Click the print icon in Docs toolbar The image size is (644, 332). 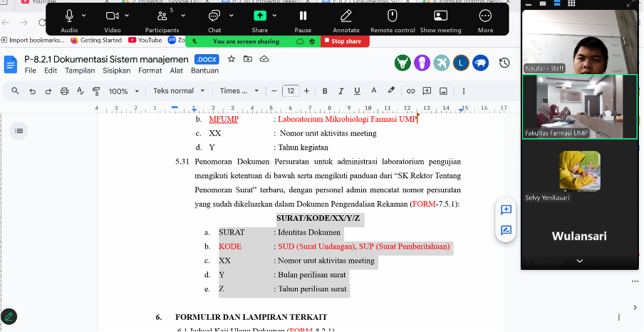click(65, 91)
